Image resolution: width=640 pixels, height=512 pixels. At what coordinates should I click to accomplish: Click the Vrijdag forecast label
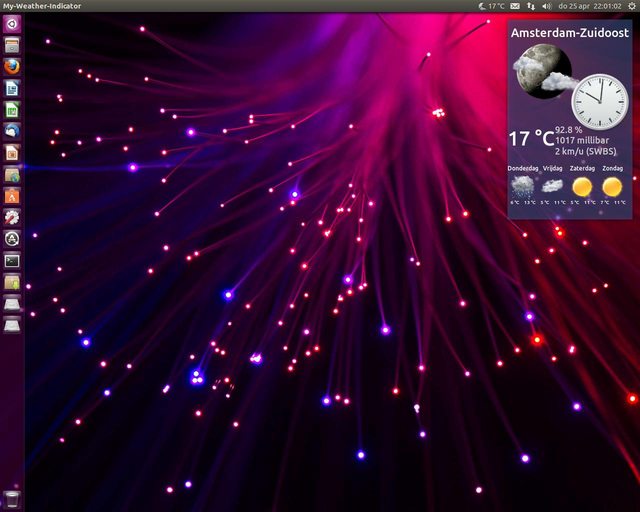(x=552, y=168)
